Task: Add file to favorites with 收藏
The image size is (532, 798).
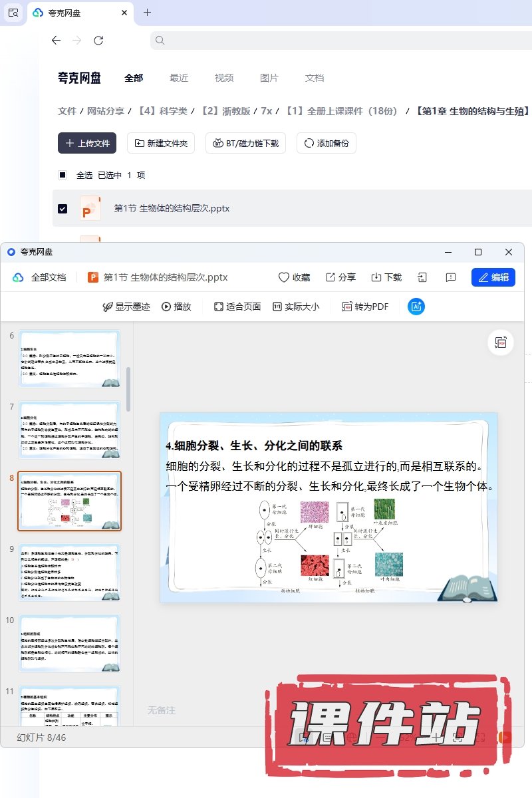Action: (294, 277)
